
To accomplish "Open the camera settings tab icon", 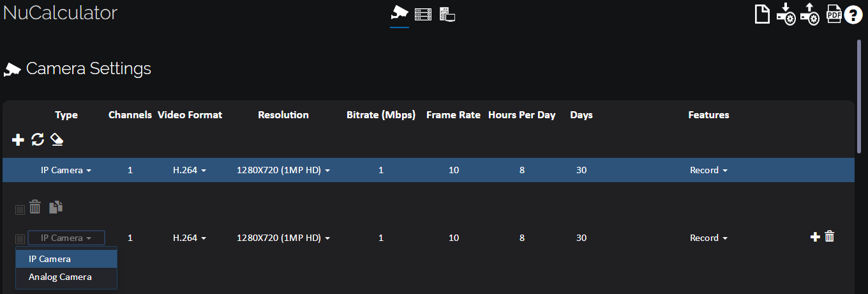I will click(400, 13).
